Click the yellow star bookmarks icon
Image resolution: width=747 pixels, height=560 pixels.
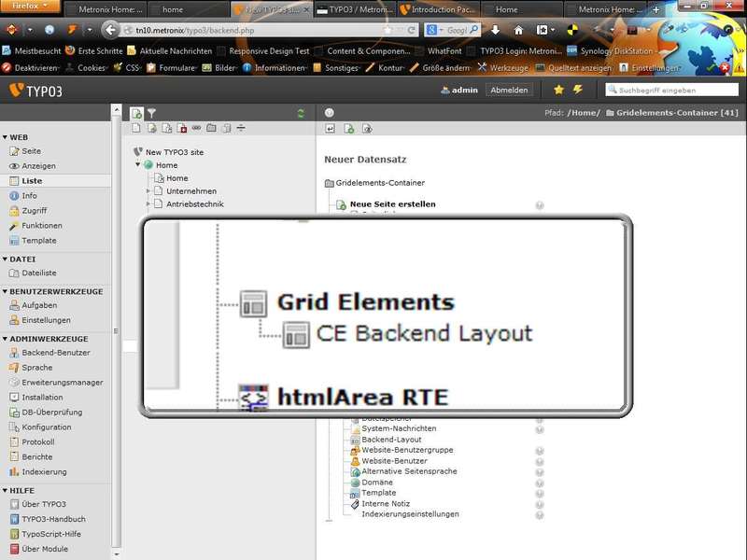558,90
